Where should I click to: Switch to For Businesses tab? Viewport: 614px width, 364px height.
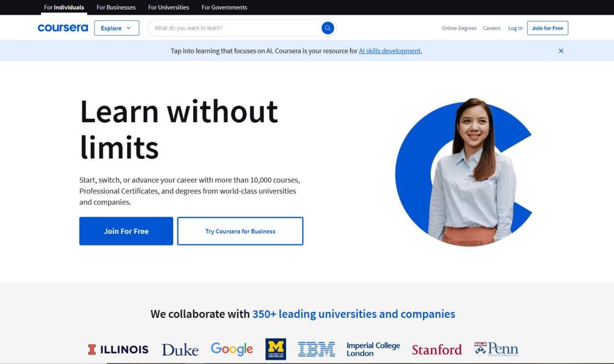(x=116, y=7)
